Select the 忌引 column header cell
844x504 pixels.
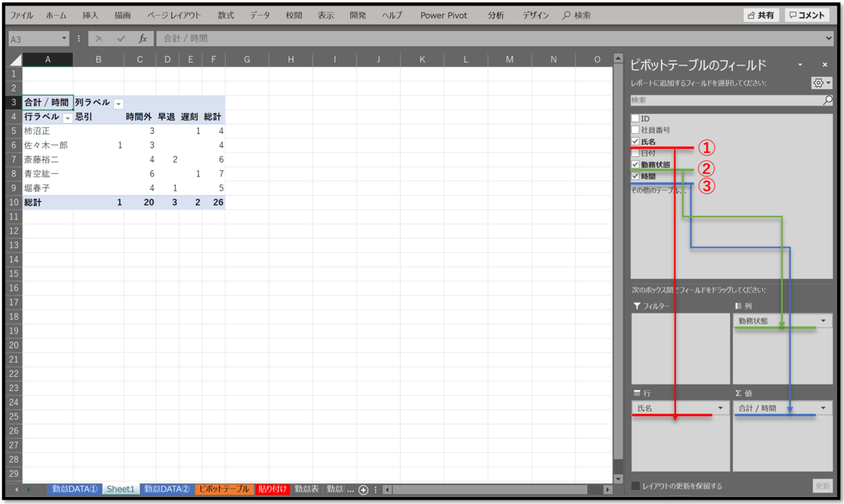click(x=98, y=117)
